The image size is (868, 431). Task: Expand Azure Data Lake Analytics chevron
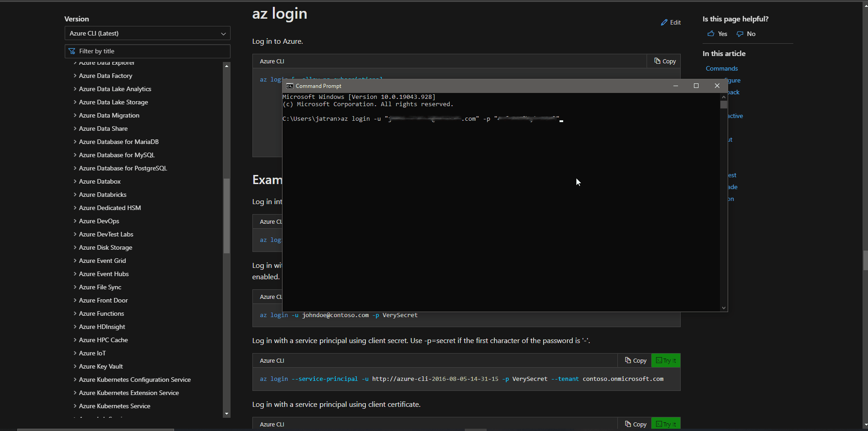[x=75, y=89]
